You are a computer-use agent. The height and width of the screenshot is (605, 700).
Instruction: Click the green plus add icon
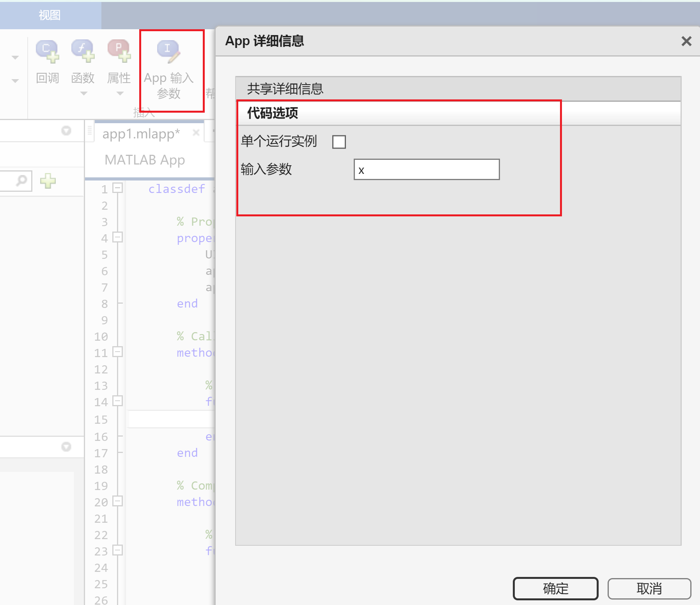47,180
